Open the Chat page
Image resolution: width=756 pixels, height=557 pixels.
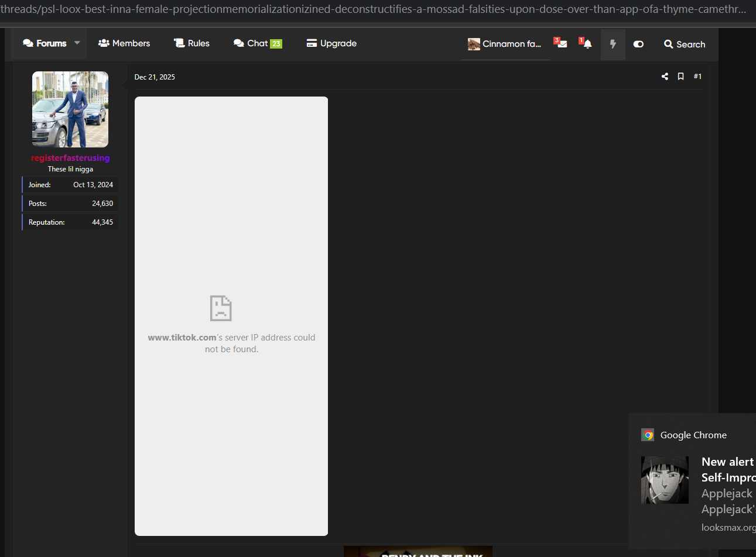(x=258, y=43)
